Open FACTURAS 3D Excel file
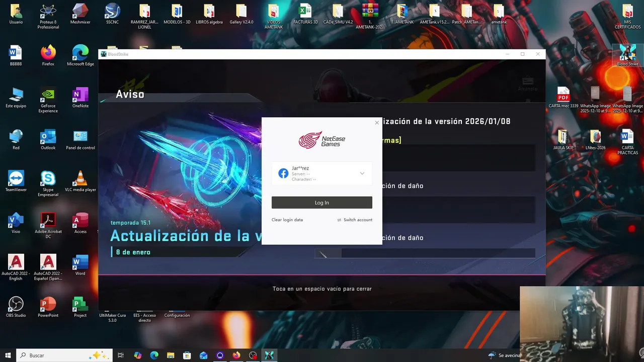The width and height of the screenshot is (644, 362). point(305,14)
